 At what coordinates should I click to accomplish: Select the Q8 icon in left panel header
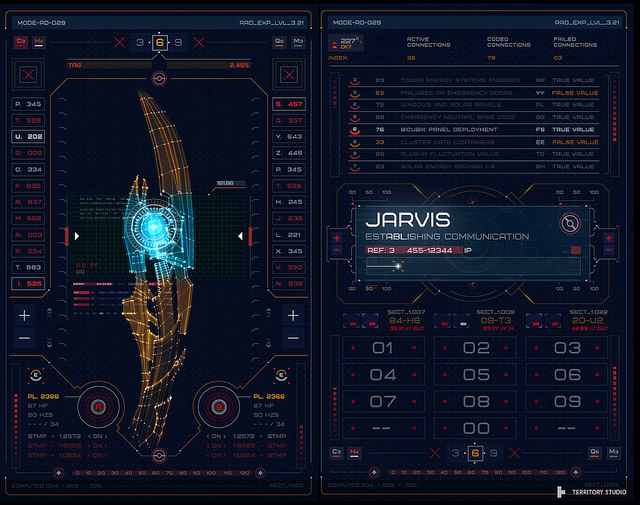[x=279, y=42]
